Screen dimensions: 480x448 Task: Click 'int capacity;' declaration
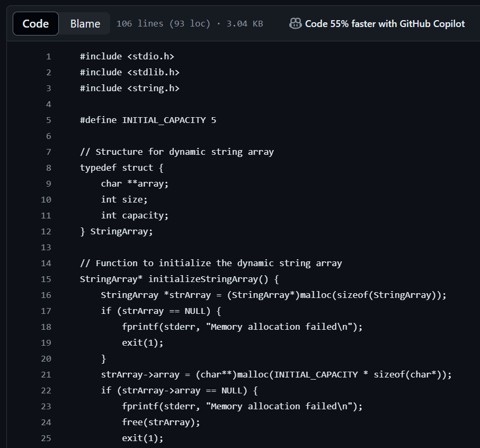coord(135,216)
